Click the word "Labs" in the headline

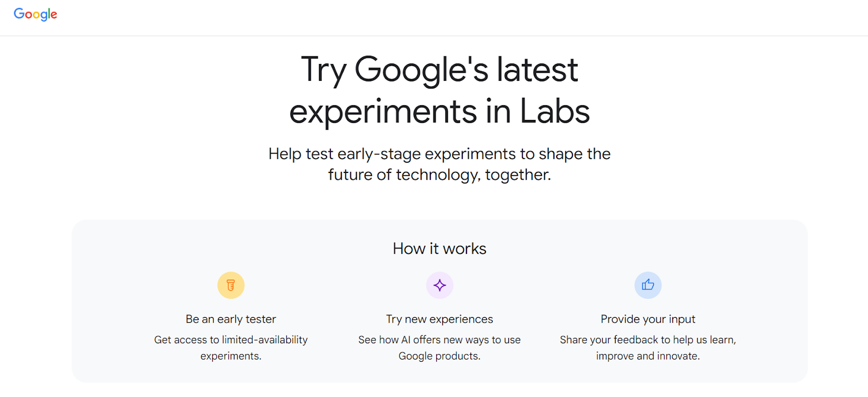[554, 112]
